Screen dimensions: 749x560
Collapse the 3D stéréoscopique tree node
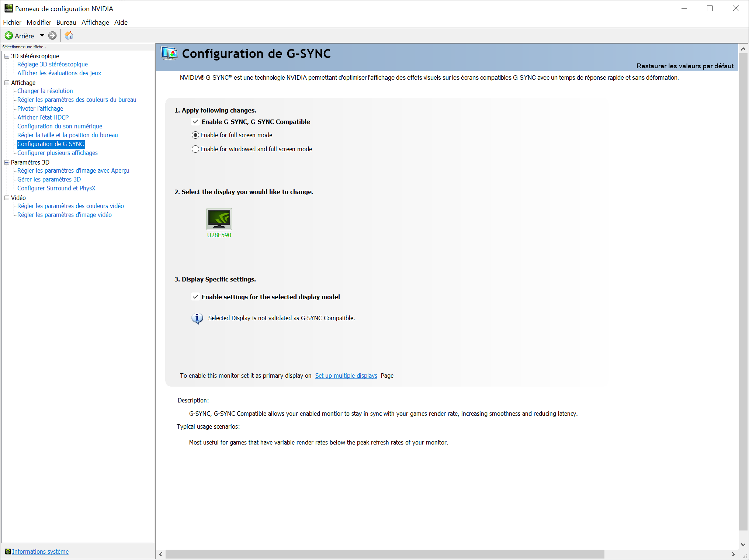(x=7, y=56)
